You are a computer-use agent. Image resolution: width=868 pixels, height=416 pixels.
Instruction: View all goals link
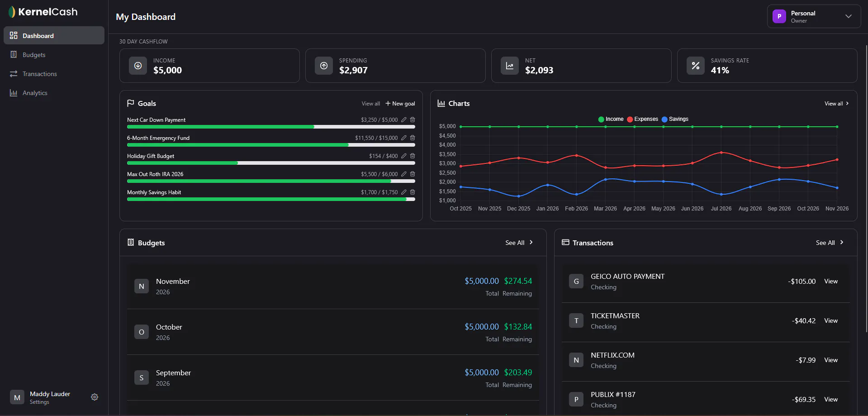coord(371,104)
